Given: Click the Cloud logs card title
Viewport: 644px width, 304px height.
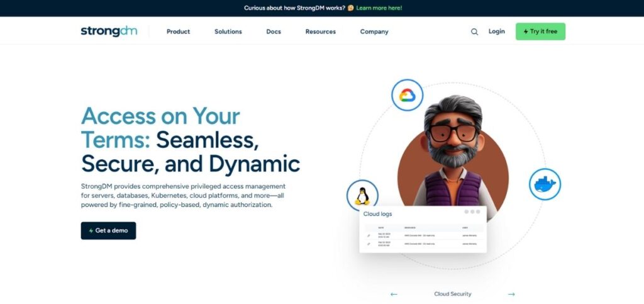Looking at the screenshot, I should [377, 214].
